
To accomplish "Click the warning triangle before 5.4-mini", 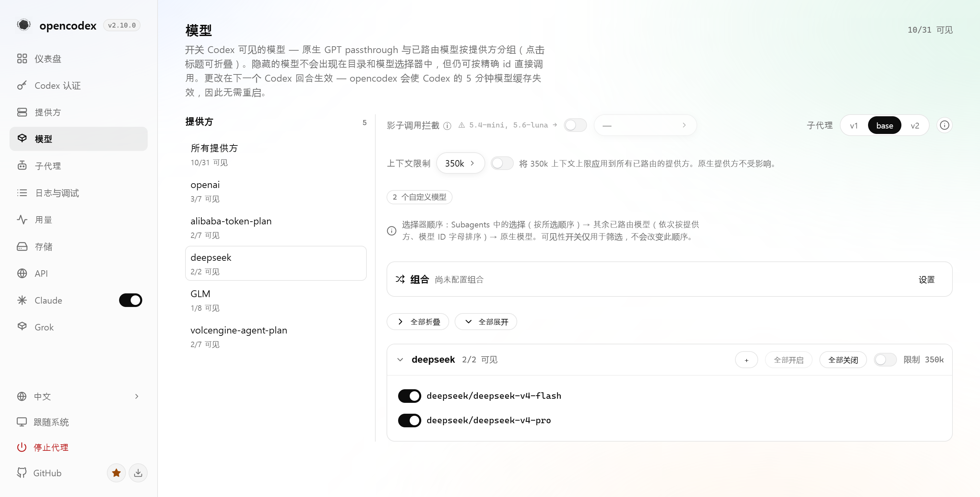I will point(461,125).
